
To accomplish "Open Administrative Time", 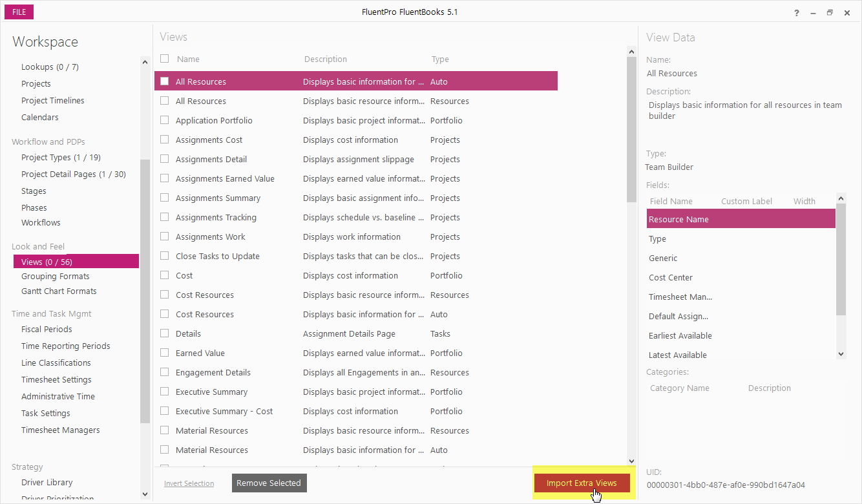I will [x=58, y=397].
